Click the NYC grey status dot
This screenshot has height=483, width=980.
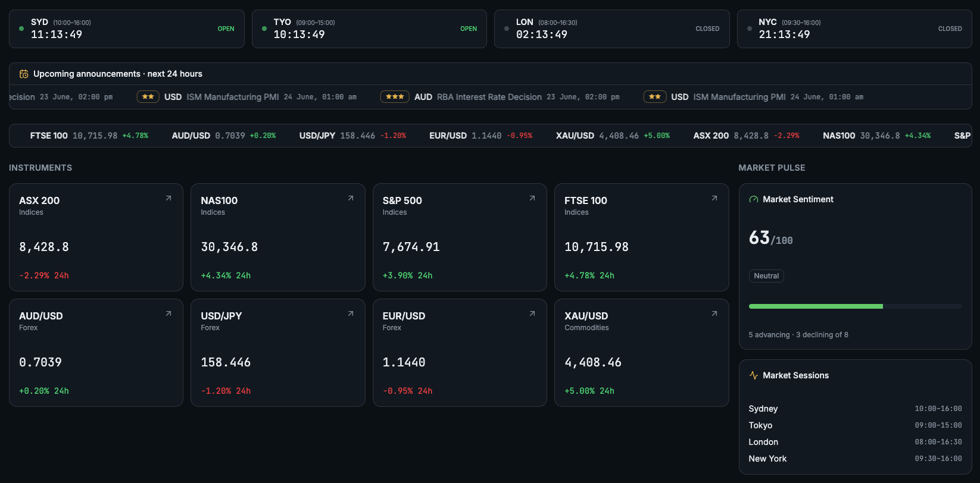(x=750, y=29)
